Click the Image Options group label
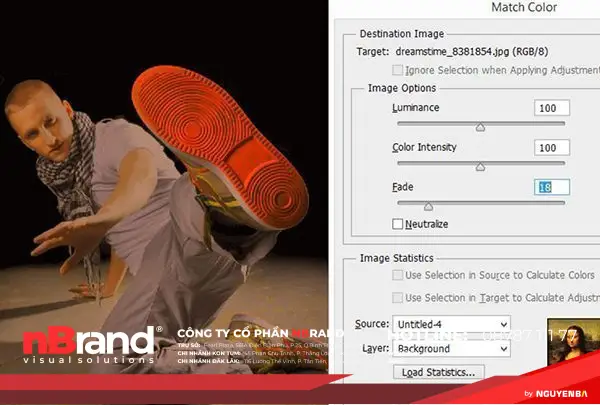 pyautogui.click(x=402, y=88)
